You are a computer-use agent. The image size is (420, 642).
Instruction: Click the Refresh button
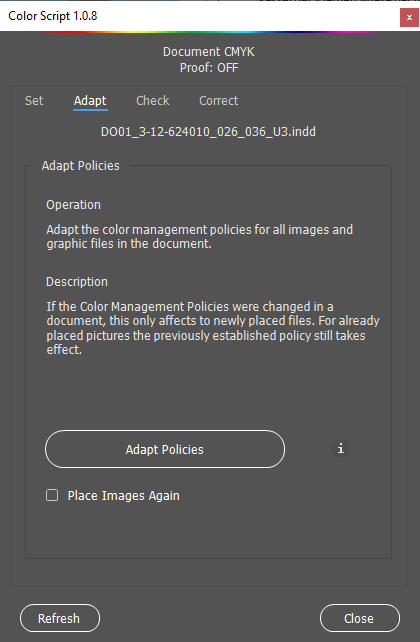point(60,618)
